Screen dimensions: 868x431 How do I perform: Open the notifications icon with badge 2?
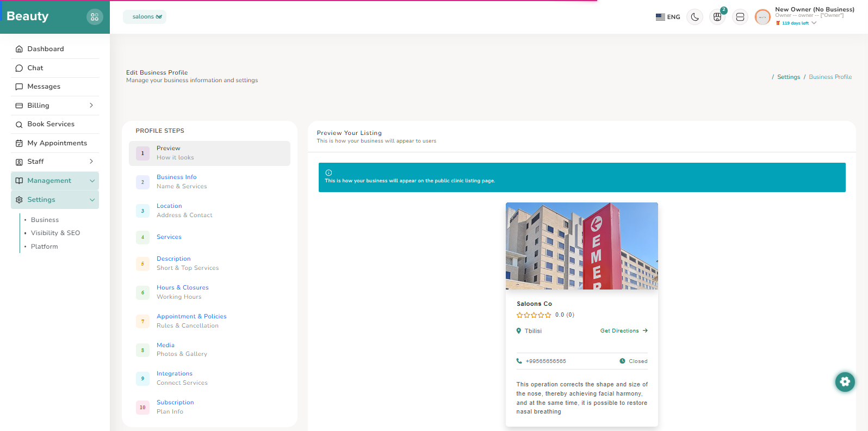point(718,17)
